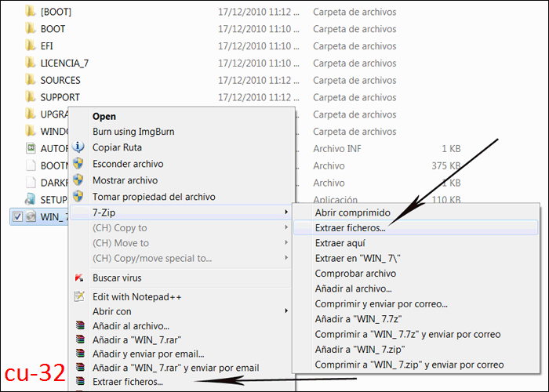The width and height of the screenshot is (549, 392).
Task: Select the LICENCIA_7 folder name
Action: (64, 63)
